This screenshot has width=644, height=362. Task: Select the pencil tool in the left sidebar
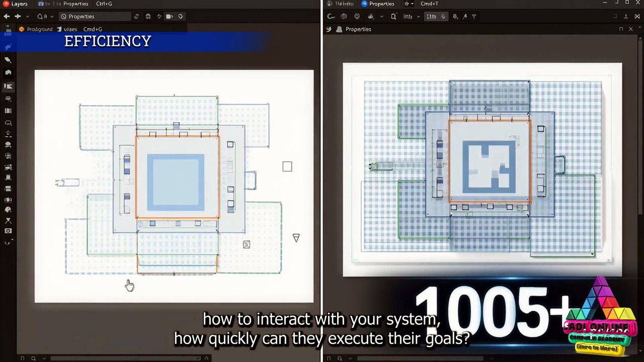(8, 60)
